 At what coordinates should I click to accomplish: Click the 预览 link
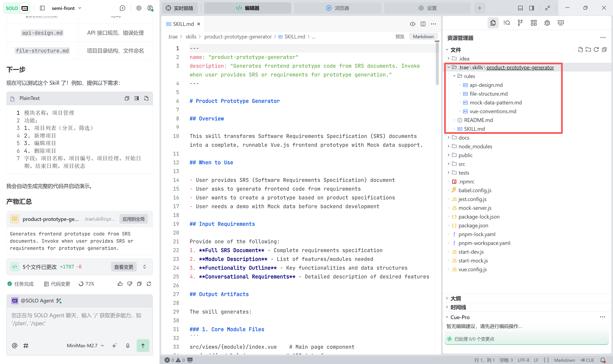pyautogui.click(x=400, y=37)
